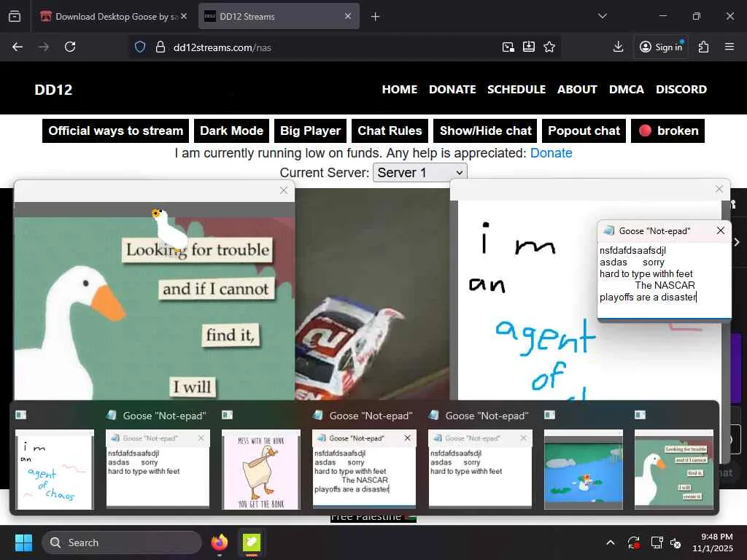Open the DMCA nav item

[627, 90]
